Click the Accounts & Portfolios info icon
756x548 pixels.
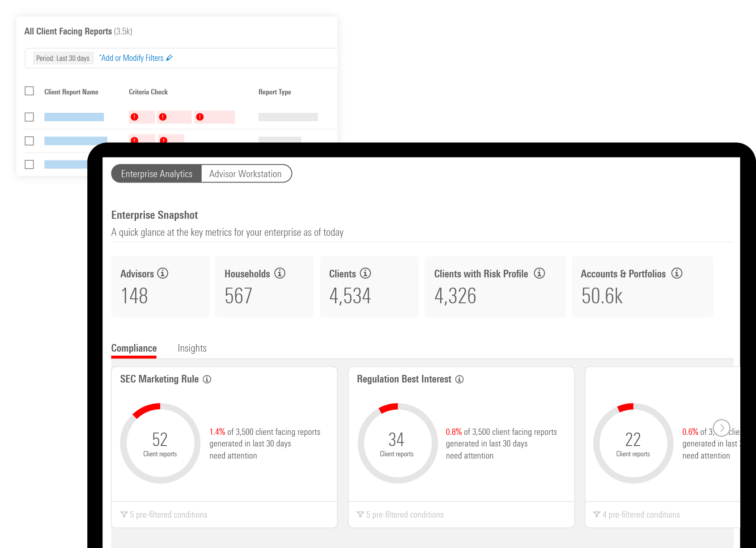pyautogui.click(x=677, y=273)
